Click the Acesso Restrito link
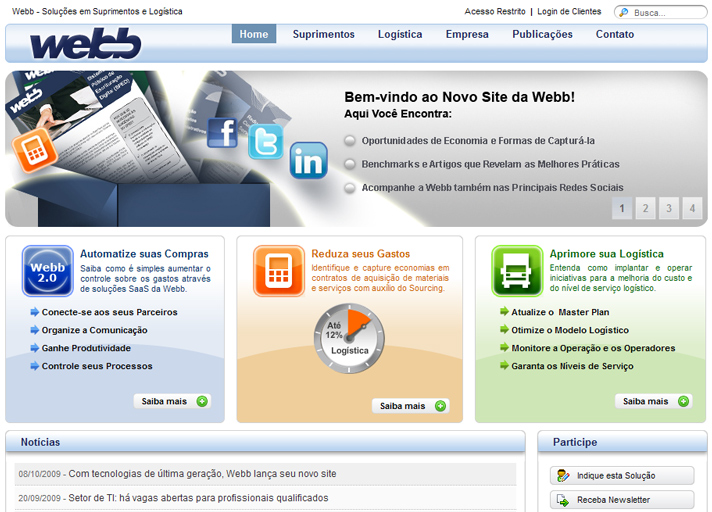 pyautogui.click(x=494, y=11)
